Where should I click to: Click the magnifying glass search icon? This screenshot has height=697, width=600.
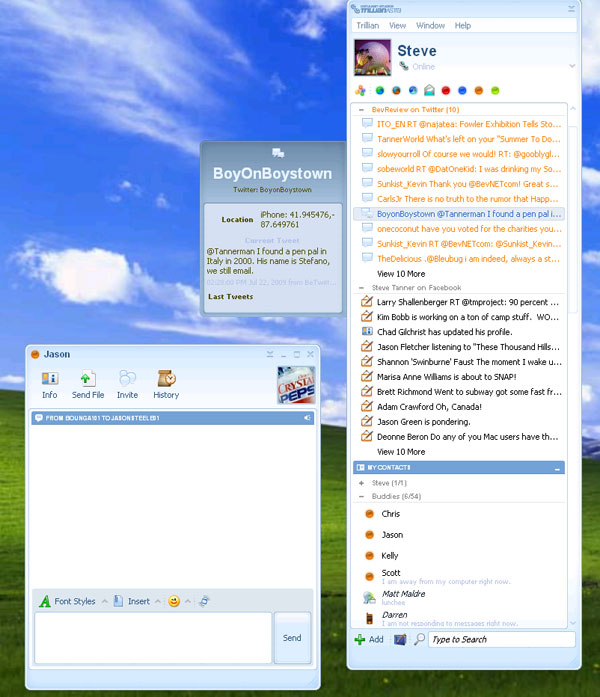(419, 639)
